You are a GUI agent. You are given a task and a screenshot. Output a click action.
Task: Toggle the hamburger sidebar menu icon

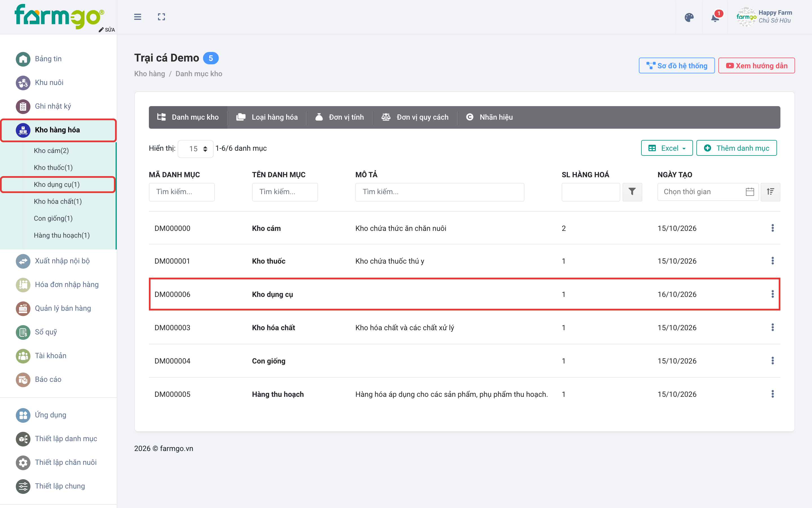tap(138, 17)
